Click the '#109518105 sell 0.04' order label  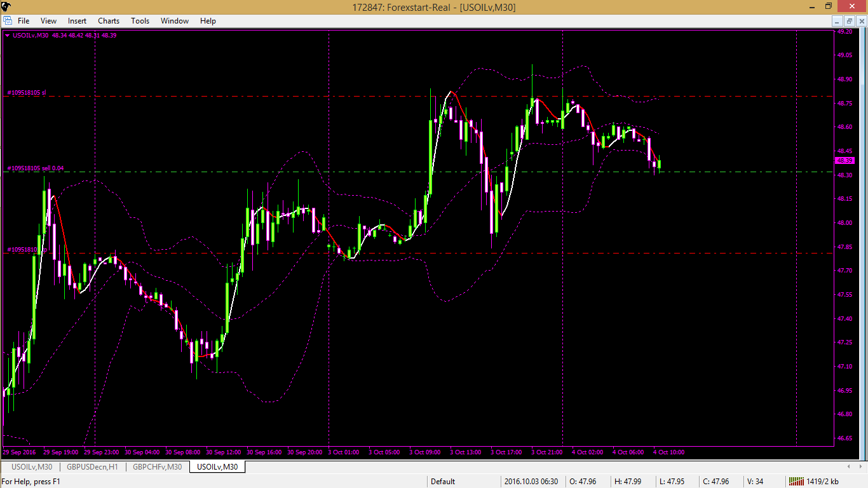[36, 168]
